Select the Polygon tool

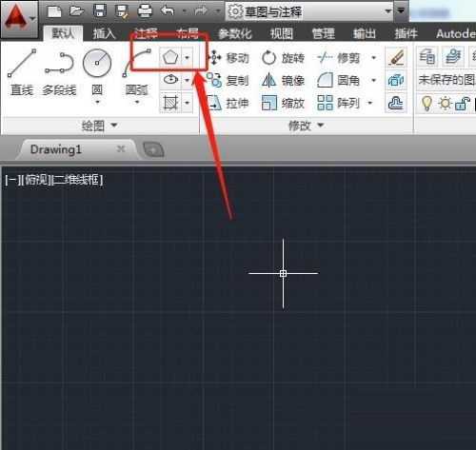[x=170, y=58]
